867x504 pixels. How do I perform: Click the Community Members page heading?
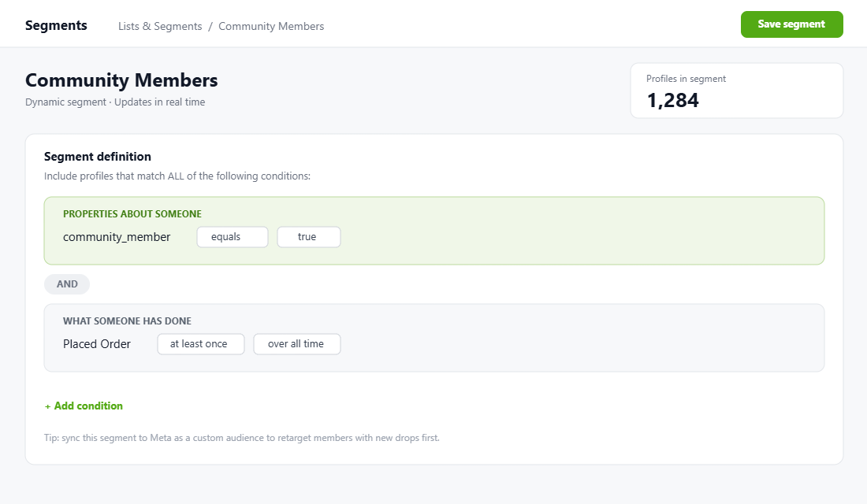tap(121, 80)
